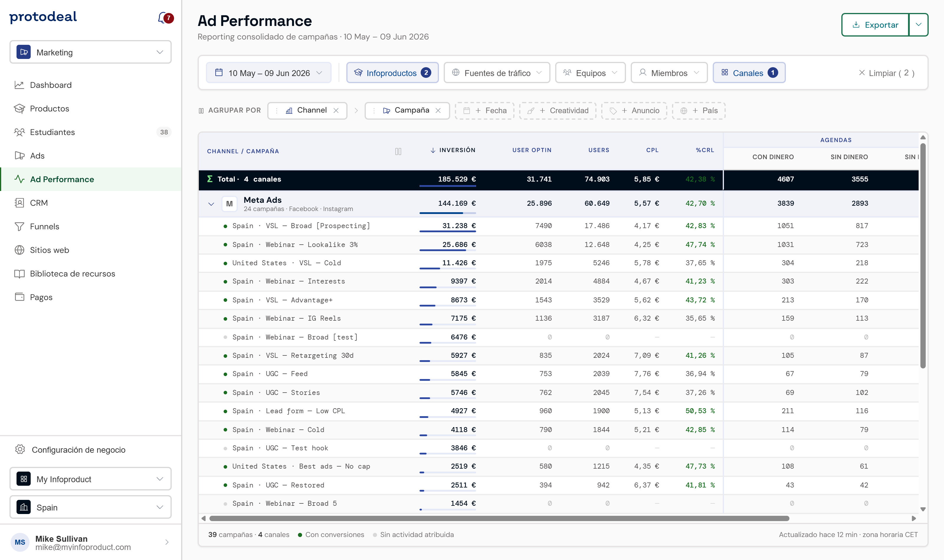The height and width of the screenshot is (560, 944).
Task: Click the scroll down arrow of the table
Action: [923, 509]
